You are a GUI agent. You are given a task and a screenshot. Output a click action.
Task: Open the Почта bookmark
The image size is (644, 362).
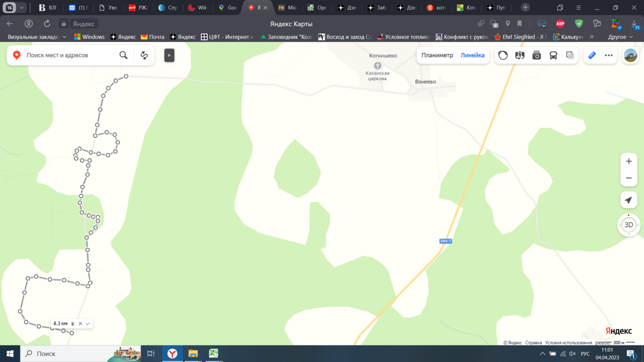(x=152, y=37)
